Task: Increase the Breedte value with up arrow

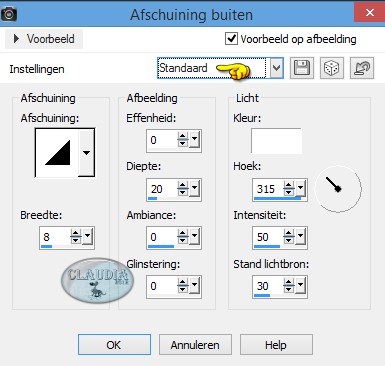Action: pyautogui.click(x=76, y=233)
